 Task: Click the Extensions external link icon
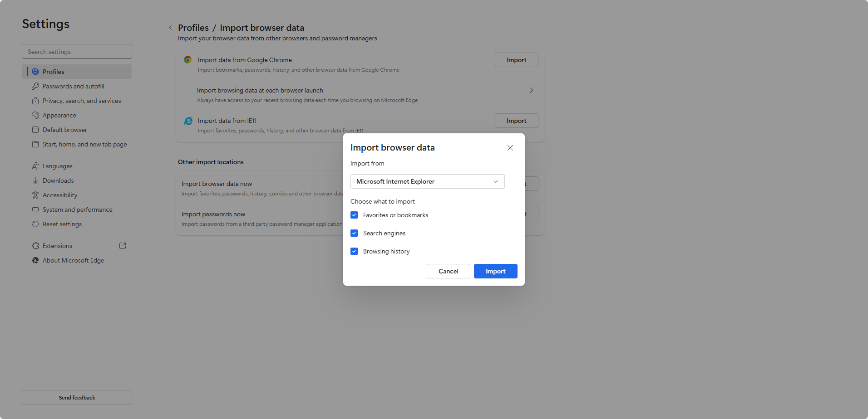123,245
